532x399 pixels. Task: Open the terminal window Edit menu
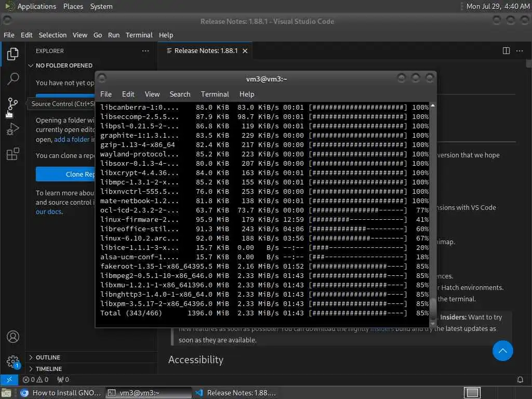128,95
